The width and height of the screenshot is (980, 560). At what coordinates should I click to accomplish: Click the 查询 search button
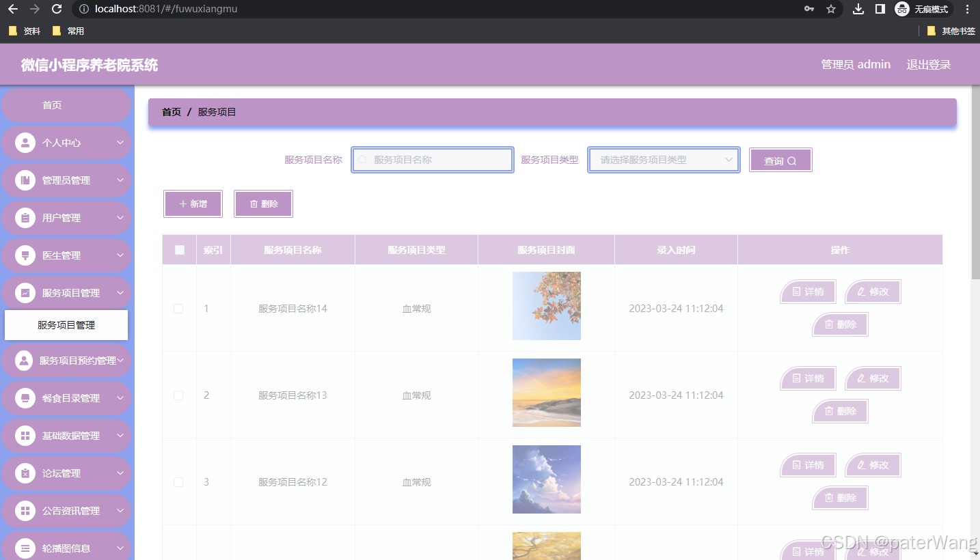pyautogui.click(x=780, y=160)
